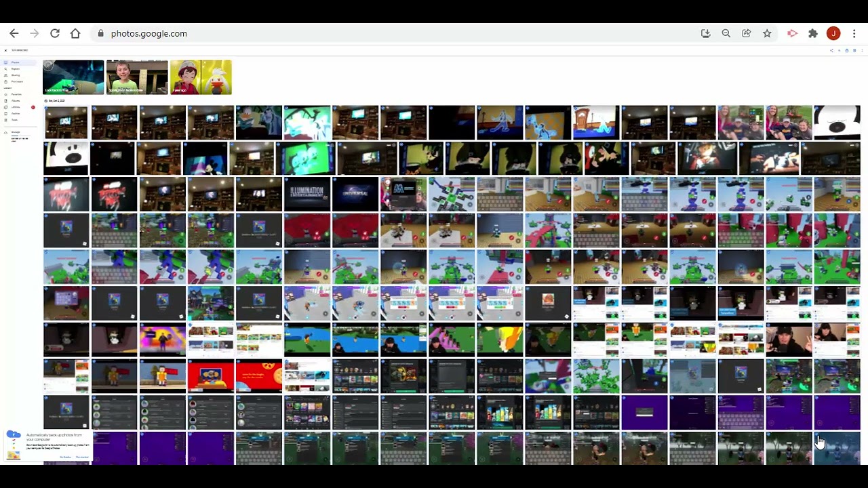Viewport: 868px width, 488px height.
Task: Click the No thanks button in backup prompt
Action: (x=65, y=457)
